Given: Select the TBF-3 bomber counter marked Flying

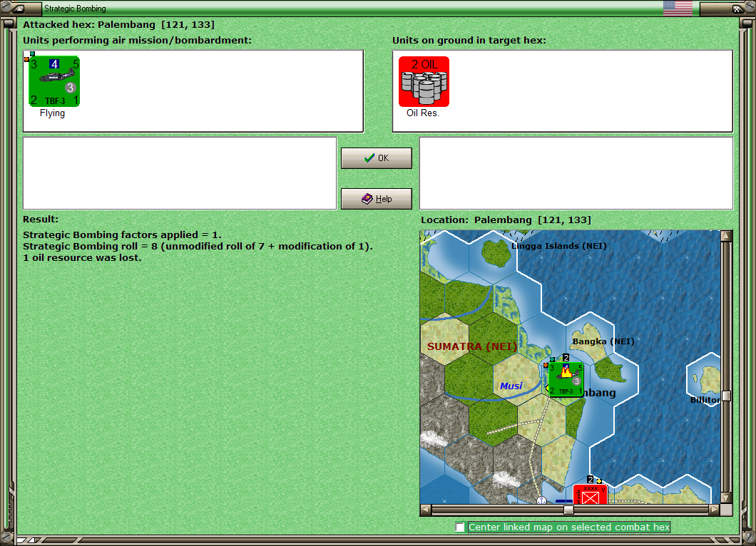Looking at the screenshot, I should point(53,81).
